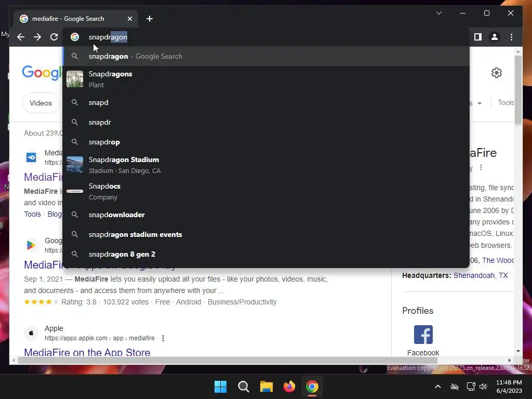Screen dimensions: 532x399
Task: Select the Snapdocs Company suggestion
Action: [267, 191]
